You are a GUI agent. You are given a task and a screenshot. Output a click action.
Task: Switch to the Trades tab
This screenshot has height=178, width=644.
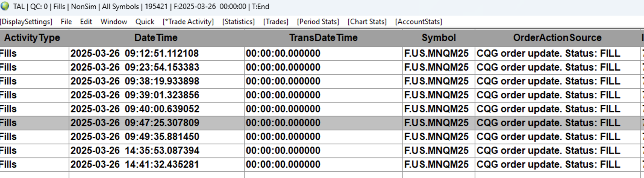(276, 22)
